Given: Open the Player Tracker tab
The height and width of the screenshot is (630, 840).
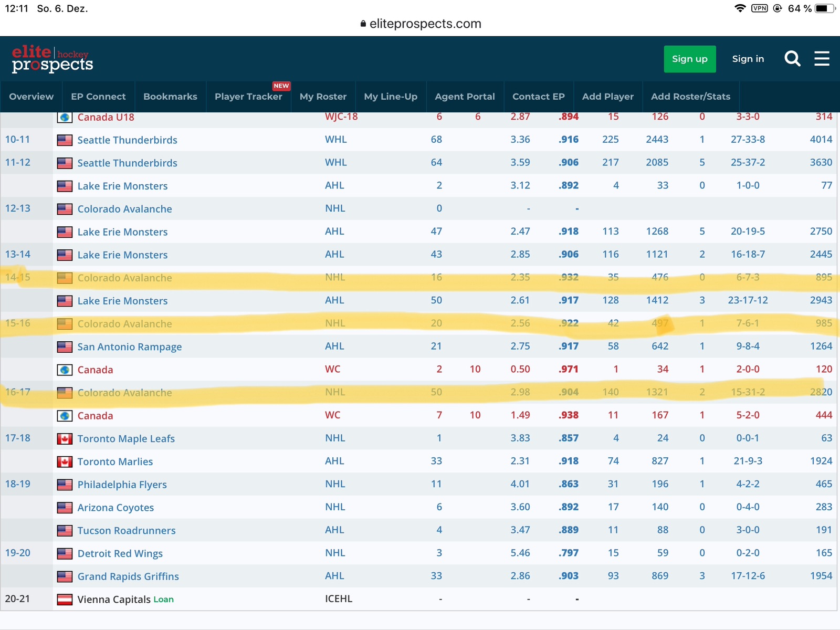Looking at the screenshot, I should click(248, 97).
